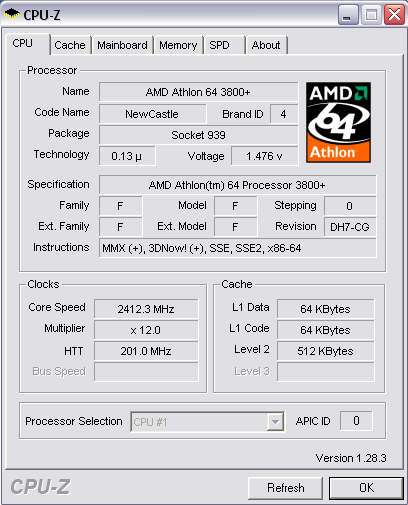
Task: Click the Level 2 cache value field
Action: point(325,351)
